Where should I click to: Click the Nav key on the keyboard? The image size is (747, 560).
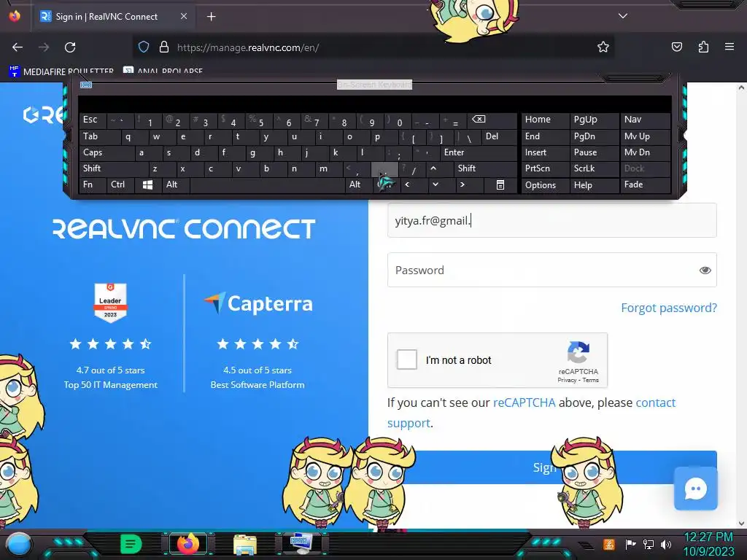(645, 120)
